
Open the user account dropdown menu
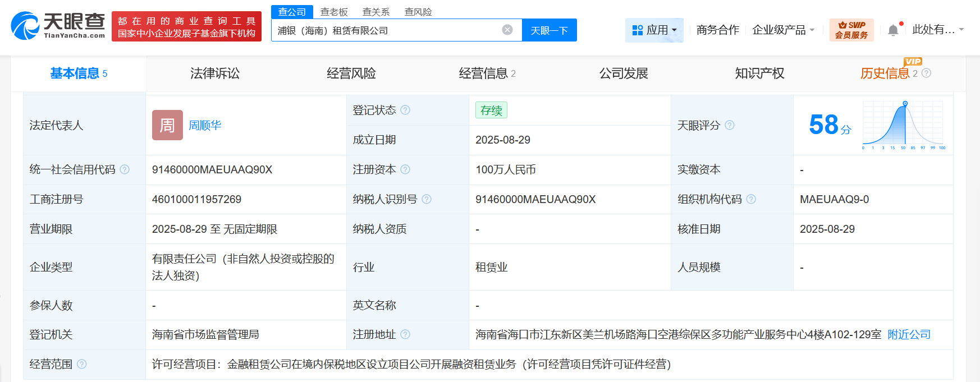click(937, 30)
